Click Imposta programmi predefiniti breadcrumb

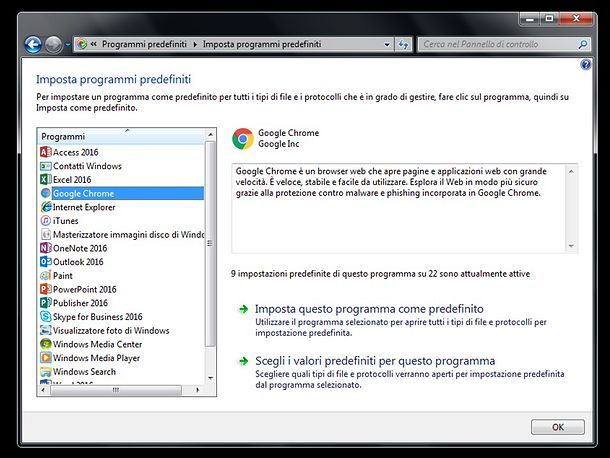pyautogui.click(x=262, y=44)
